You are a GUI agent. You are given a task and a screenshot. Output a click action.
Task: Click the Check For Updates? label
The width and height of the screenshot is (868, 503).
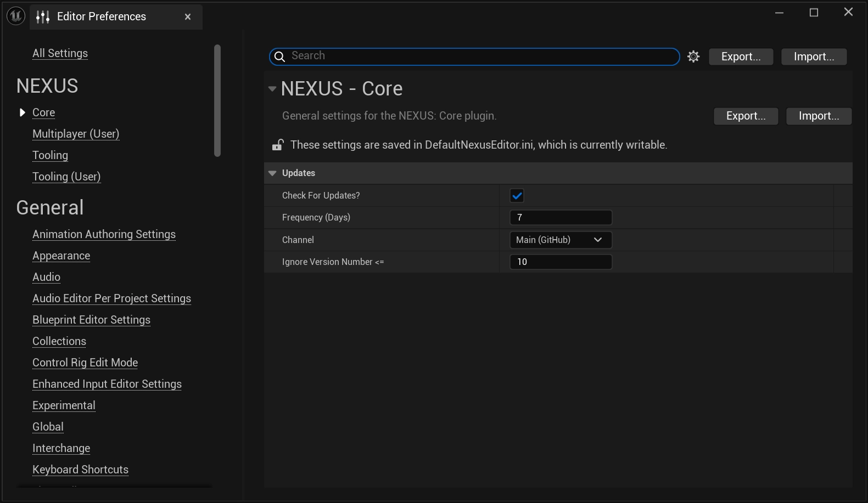pyautogui.click(x=321, y=195)
